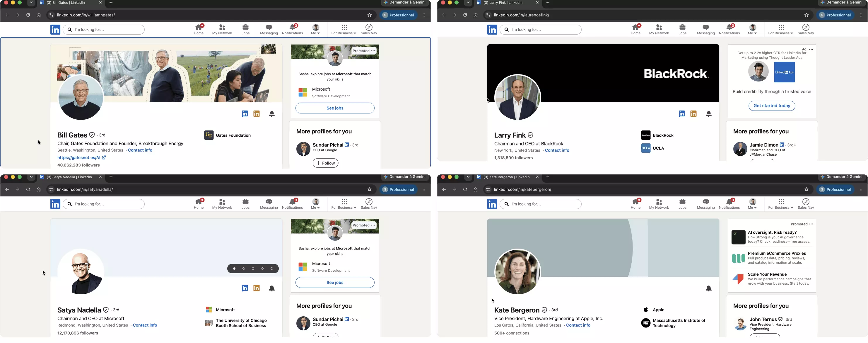Expand the Me menu in the Larry Fink window
This screenshot has height=343, width=868.
[752, 29]
